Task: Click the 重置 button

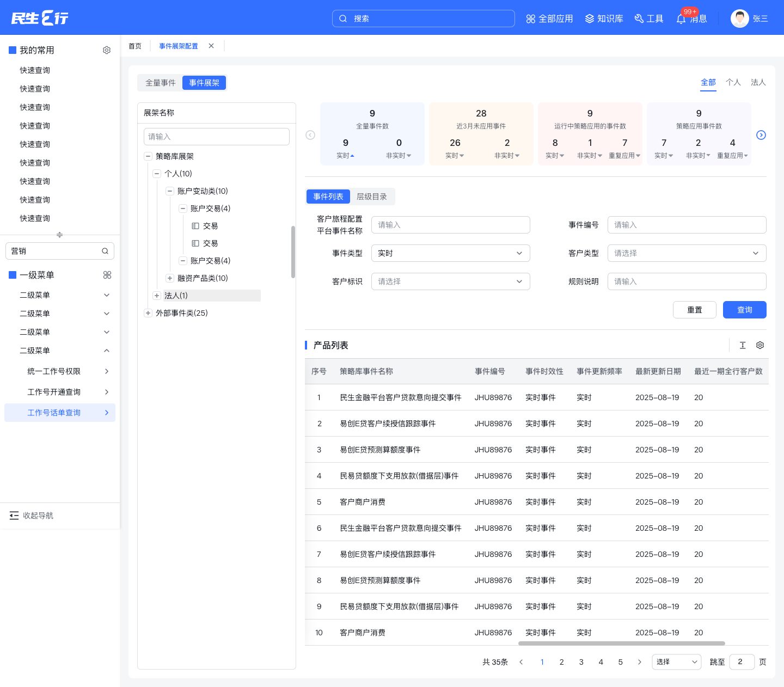Action: [695, 310]
